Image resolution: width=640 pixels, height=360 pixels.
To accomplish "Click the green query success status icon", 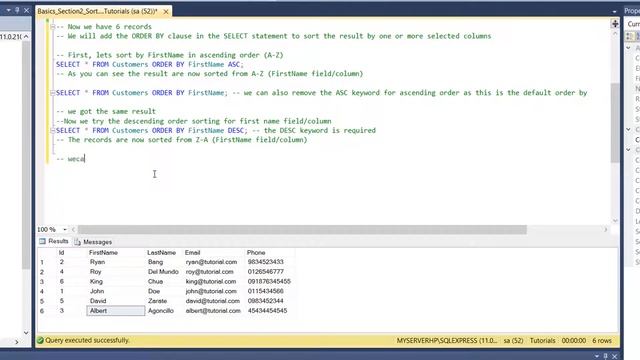I will pyautogui.click(x=40, y=340).
